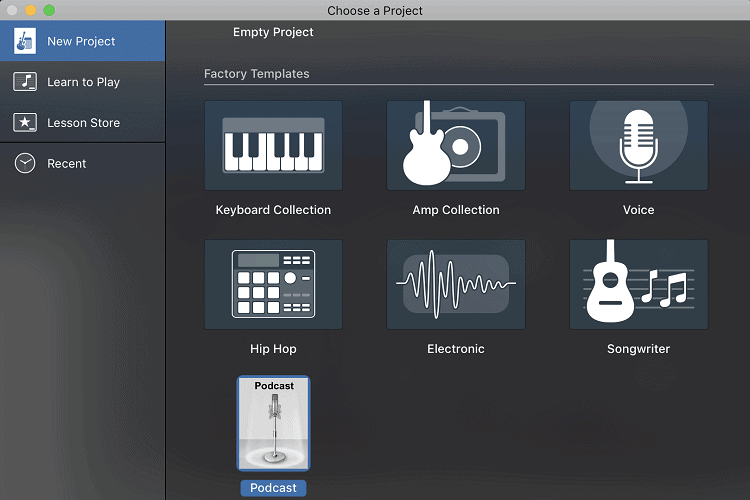
Task: Click the Keyboard Collection label
Action: point(273,210)
